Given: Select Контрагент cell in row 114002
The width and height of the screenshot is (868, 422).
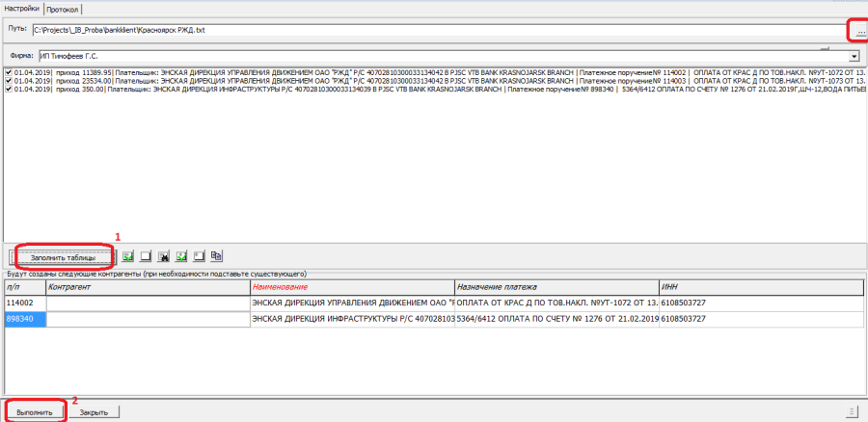Looking at the screenshot, I should (147, 303).
